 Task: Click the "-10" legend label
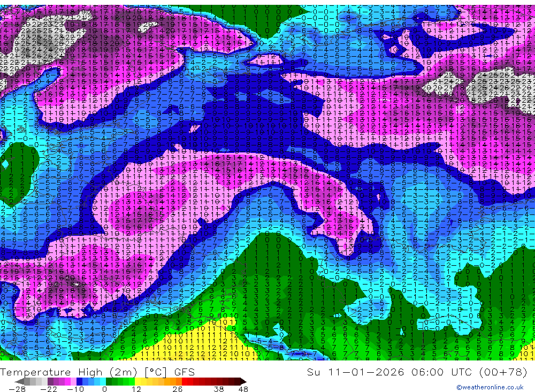coord(75,389)
